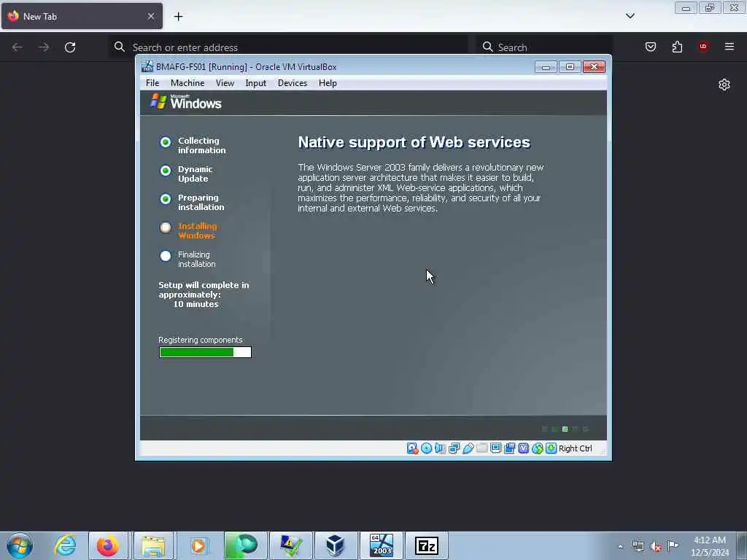Click the shared folders icon in VirtualBox status bar
The height and width of the screenshot is (560, 747).
point(481,448)
